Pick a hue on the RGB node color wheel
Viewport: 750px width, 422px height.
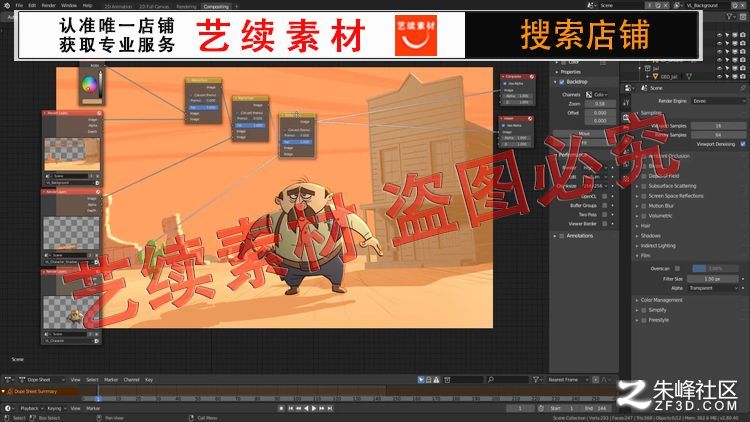pyautogui.click(x=89, y=85)
